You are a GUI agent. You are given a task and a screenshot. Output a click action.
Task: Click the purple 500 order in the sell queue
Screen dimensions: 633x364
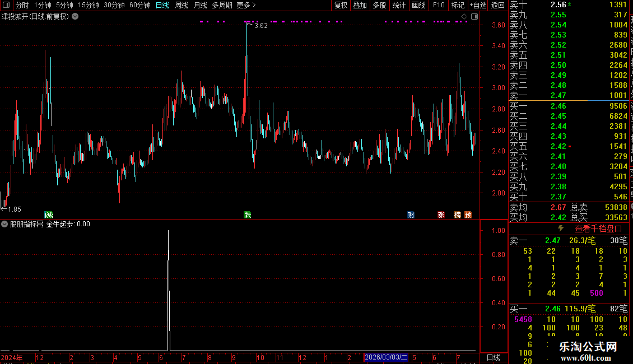597,293
